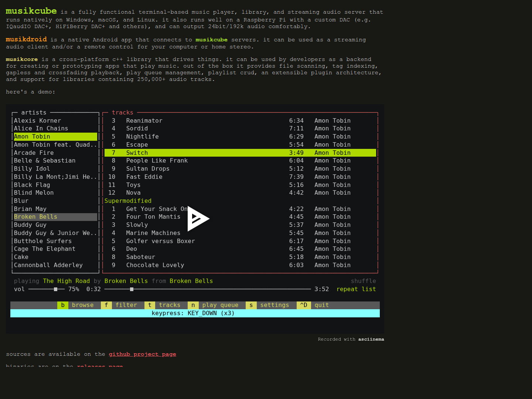Adjust the vol slider handle
This screenshot has height=399, width=532.
[55, 289]
